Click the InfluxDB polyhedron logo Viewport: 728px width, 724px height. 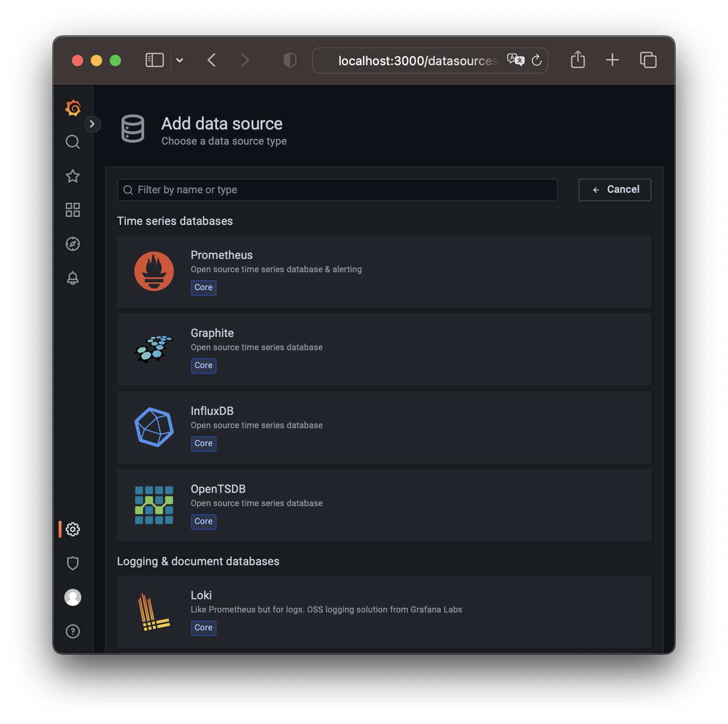pos(154,427)
